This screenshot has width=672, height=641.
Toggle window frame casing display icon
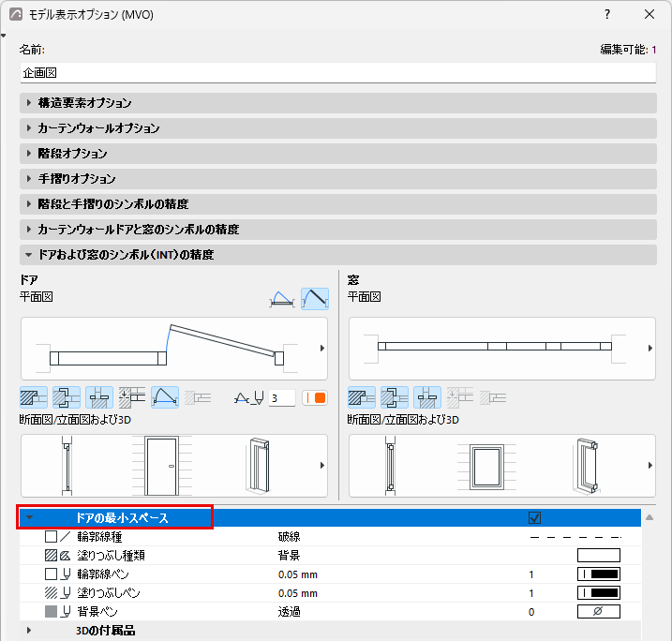[x=395, y=397]
